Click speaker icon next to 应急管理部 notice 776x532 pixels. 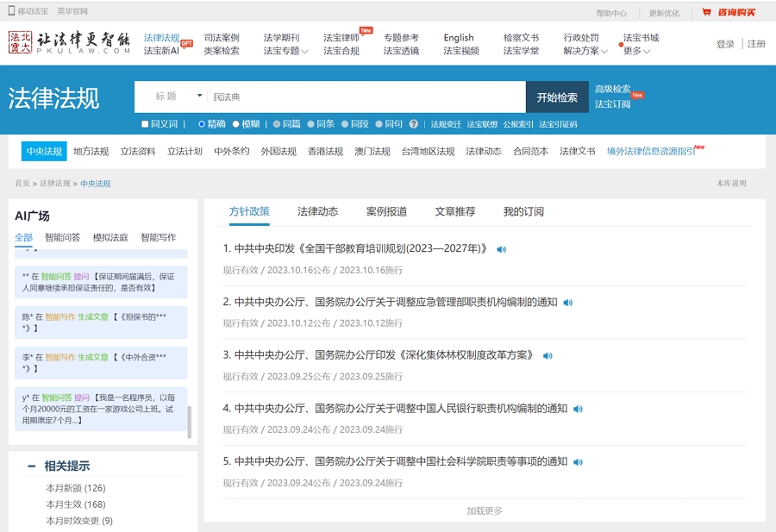coord(567,303)
